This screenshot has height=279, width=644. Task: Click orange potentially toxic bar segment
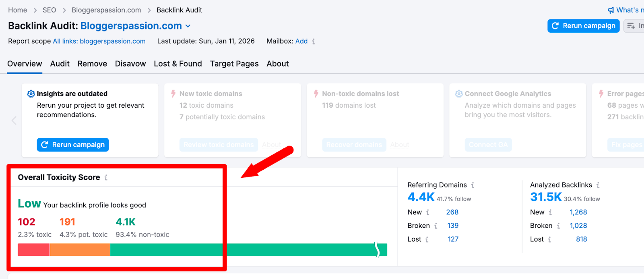click(80, 250)
